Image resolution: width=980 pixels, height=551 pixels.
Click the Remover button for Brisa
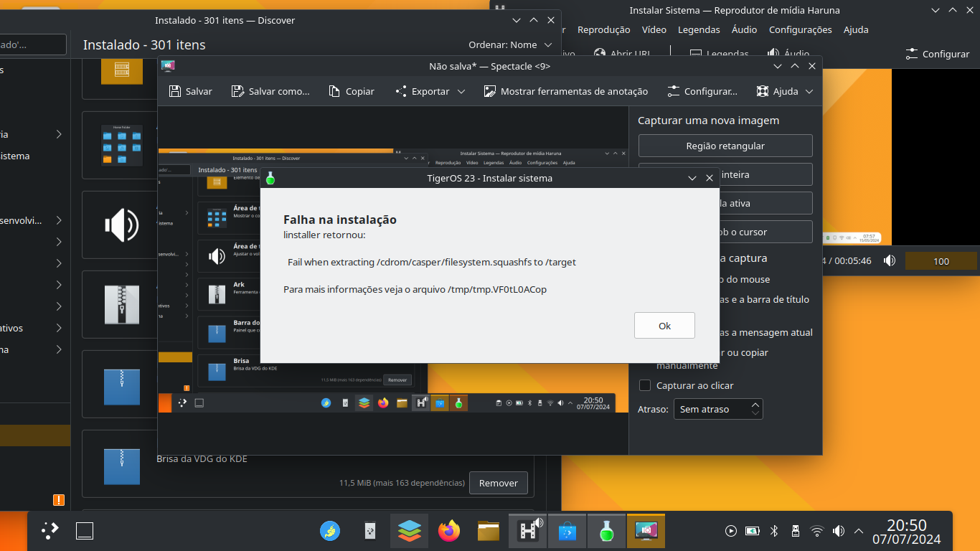coord(498,483)
